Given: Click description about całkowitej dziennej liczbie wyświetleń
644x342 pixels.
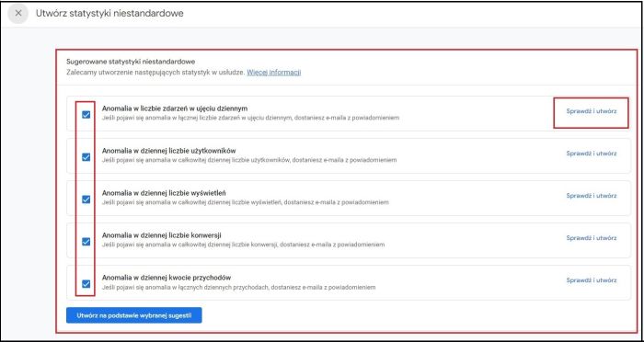Looking at the screenshot, I should pyautogui.click(x=246, y=202).
